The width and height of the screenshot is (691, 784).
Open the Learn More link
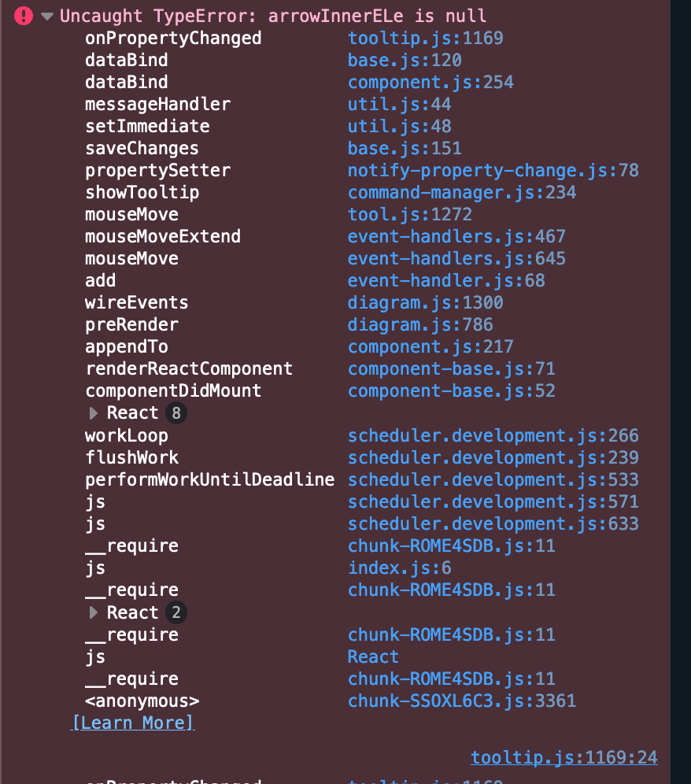132,723
